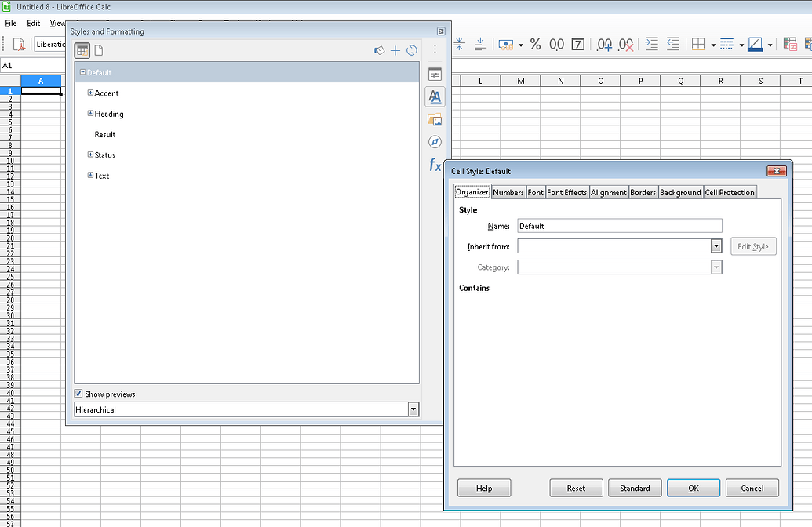Switch to the Font Effects tab
Viewport: 812px width, 527px height.
point(566,191)
